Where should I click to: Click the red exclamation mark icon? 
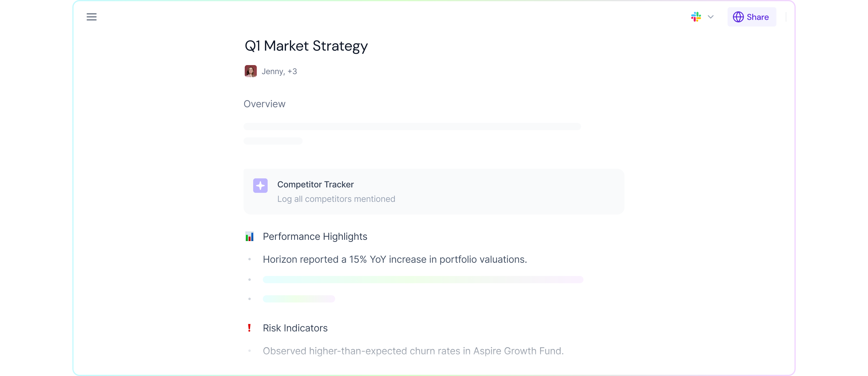point(249,328)
